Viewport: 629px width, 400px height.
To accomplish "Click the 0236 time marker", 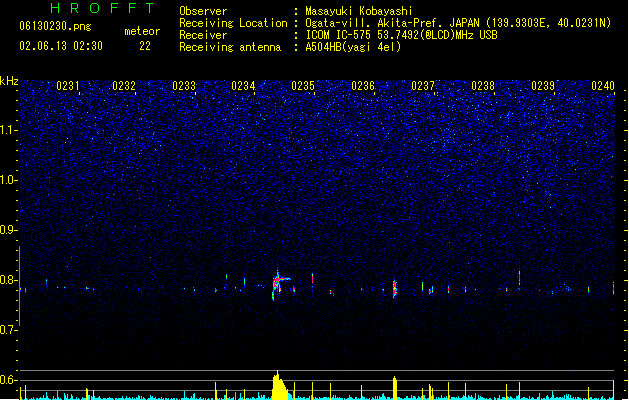I will [363, 86].
